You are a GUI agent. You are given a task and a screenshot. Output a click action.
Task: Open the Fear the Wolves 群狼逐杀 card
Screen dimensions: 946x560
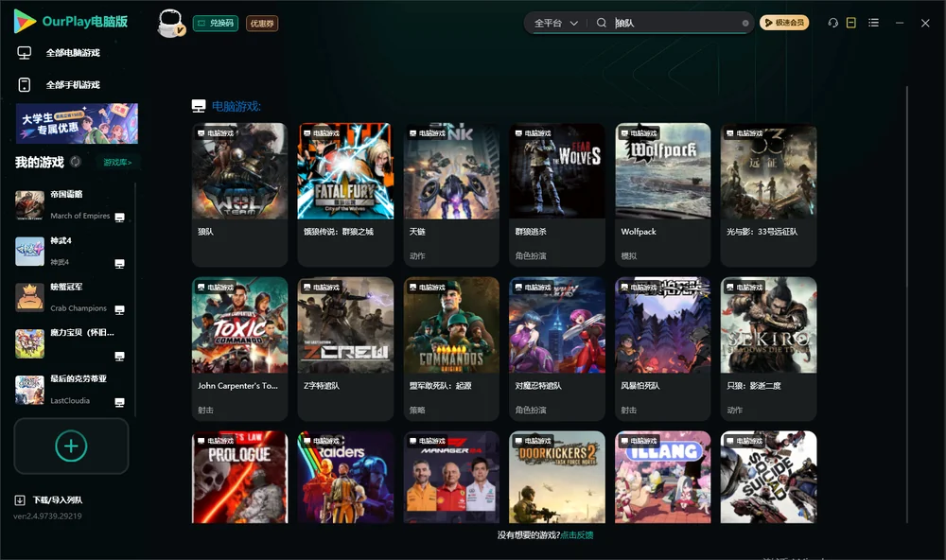pyautogui.click(x=557, y=194)
